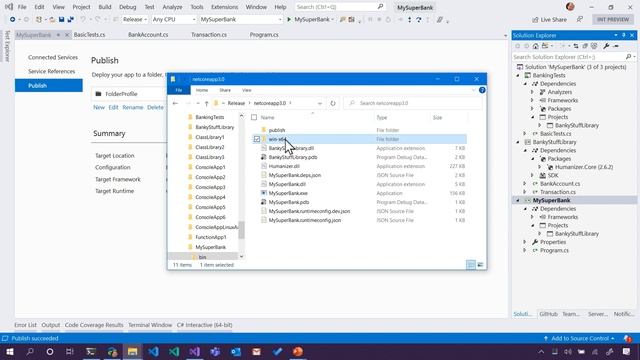Open the Terminal Window tab

point(150,325)
